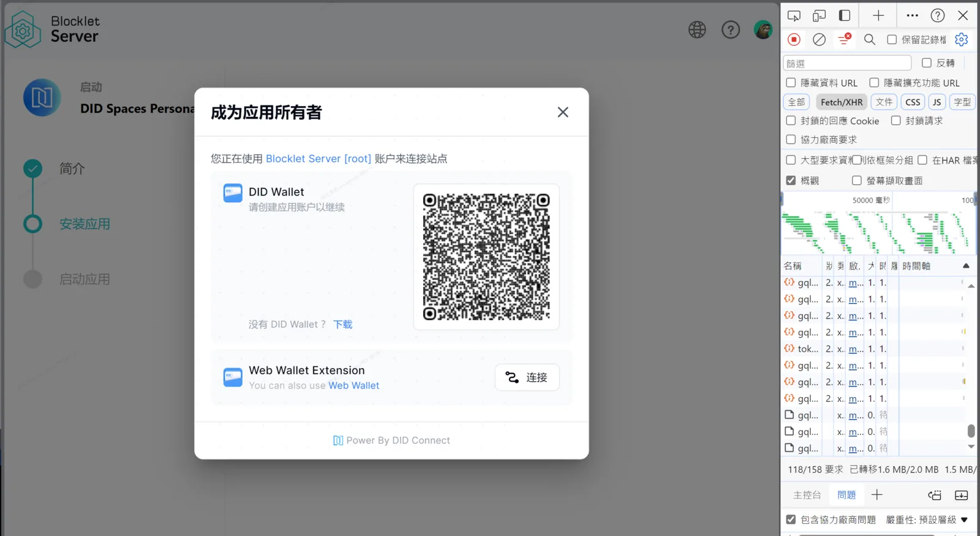The image size is (980, 536).
Task: Click the request list scrollbar thumb
Action: click(x=971, y=431)
